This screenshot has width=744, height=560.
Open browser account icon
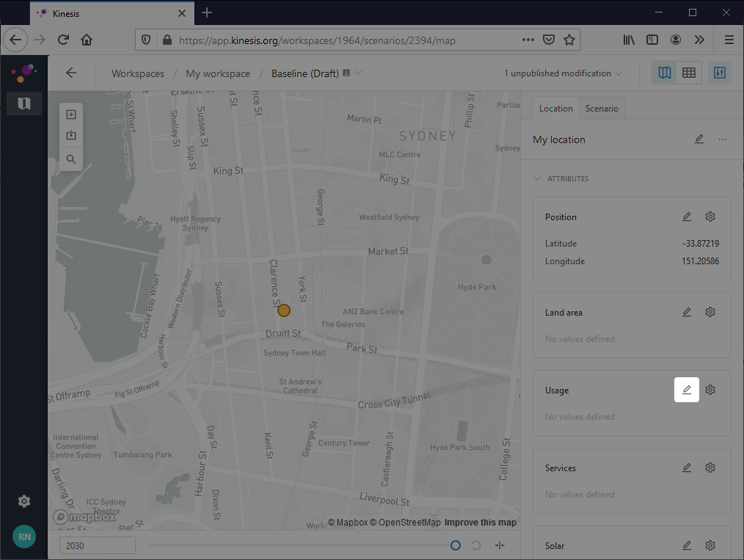676,40
